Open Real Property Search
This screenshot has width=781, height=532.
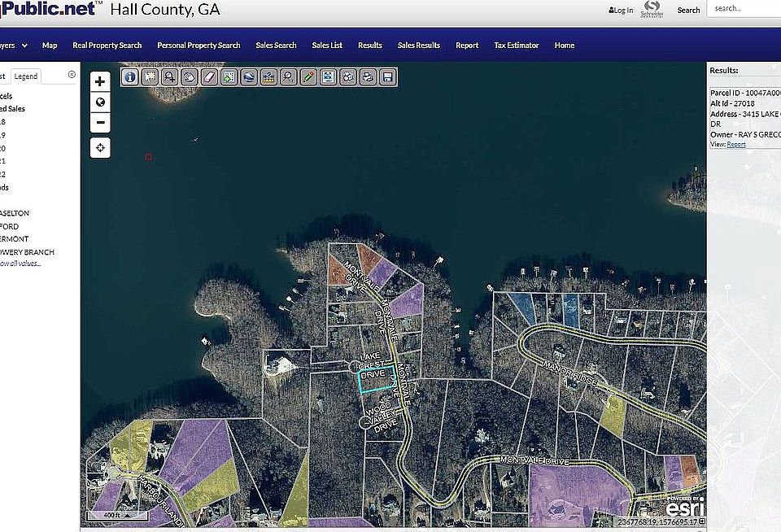107,46
